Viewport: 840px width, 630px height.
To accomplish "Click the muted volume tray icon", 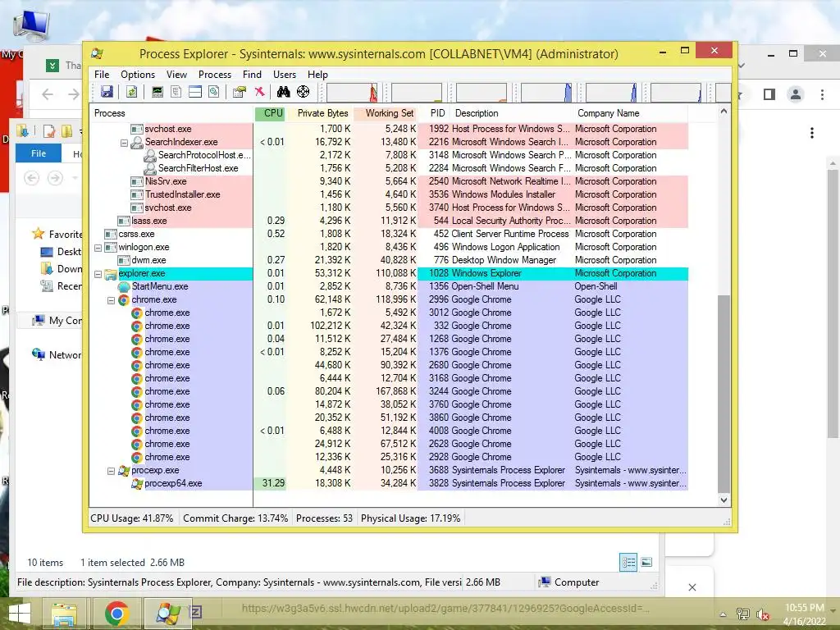I will click(x=763, y=614).
